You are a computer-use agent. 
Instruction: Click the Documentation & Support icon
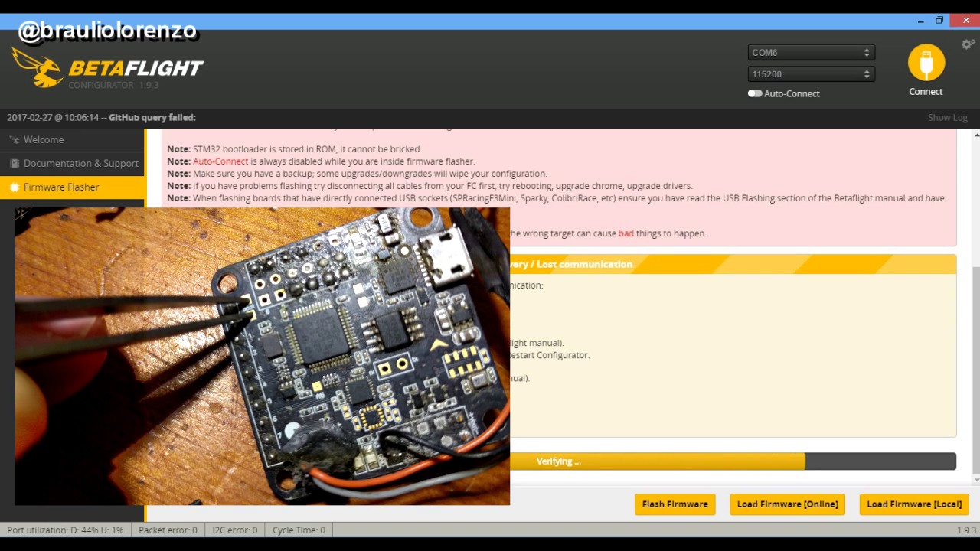tap(14, 164)
